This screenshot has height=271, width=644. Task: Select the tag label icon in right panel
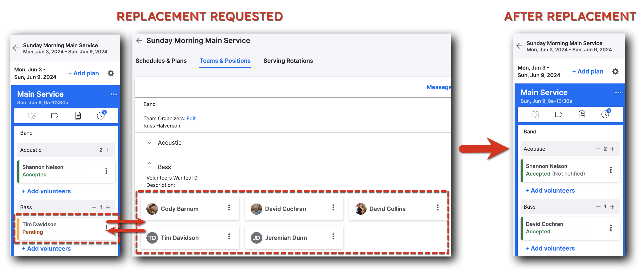coord(559,114)
